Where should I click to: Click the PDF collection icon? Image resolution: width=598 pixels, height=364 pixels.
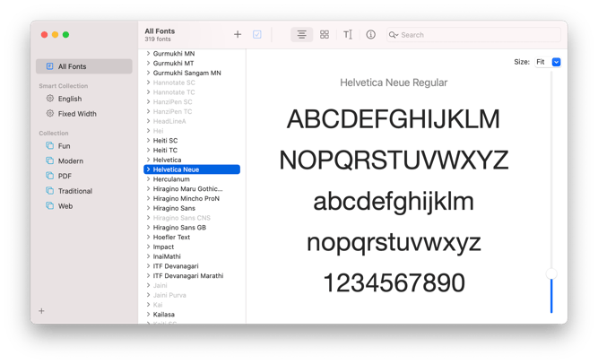click(49, 176)
